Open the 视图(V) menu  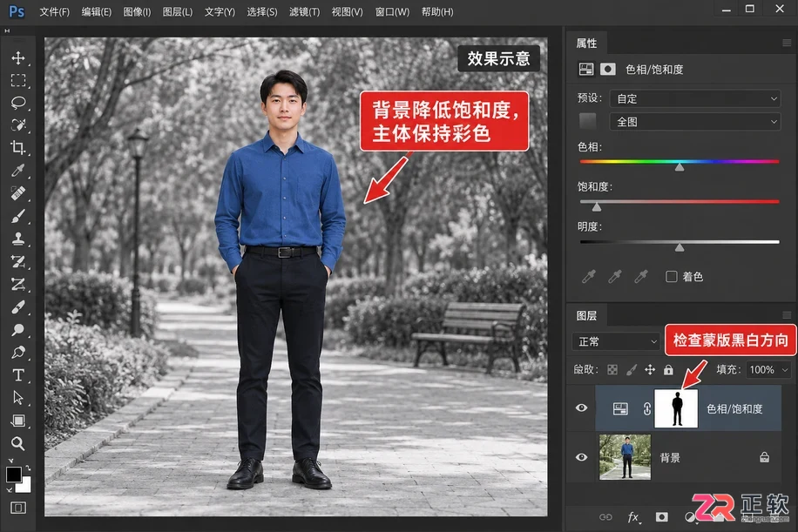(x=347, y=11)
